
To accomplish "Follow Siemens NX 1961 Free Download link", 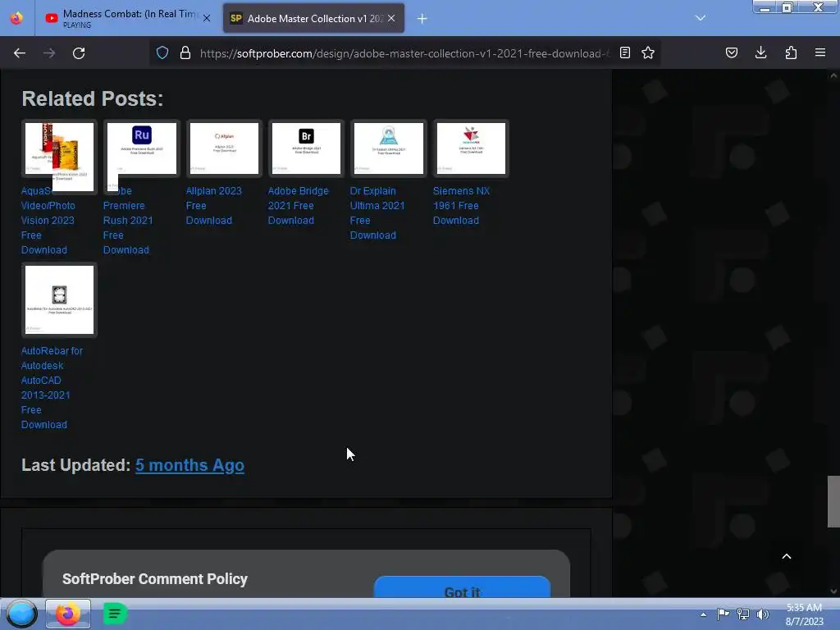I will (x=461, y=206).
